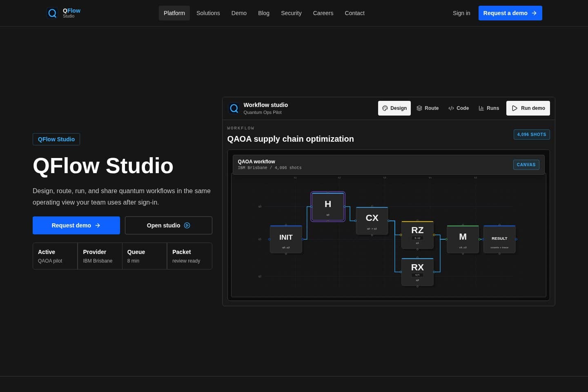This screenshot has width=588, height=392.
Task: Click the QAOA workflow header text
Action: [256, 162]
